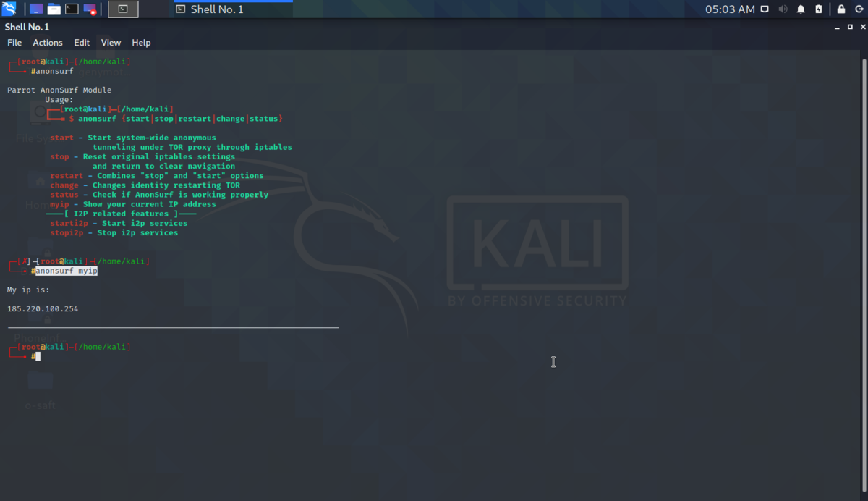868x501 pixels.
Task: Click the IP address 185.220.100.254
Action: (43, 309)
